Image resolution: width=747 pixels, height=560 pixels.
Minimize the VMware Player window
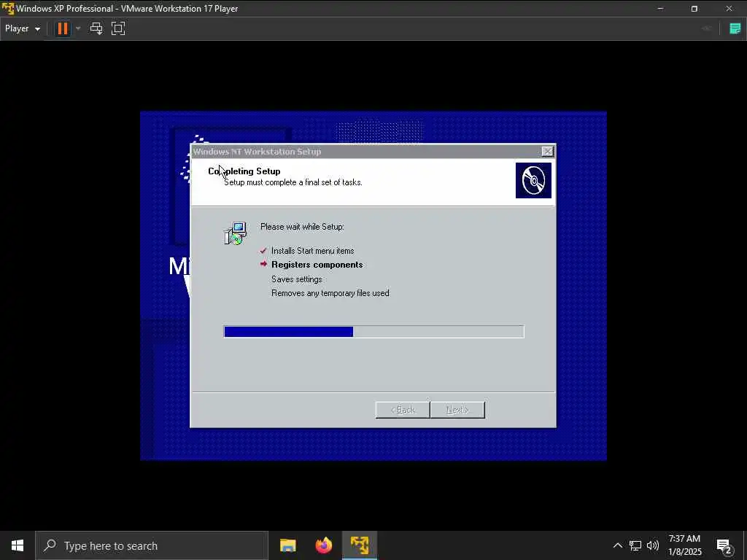pos(660,9)
